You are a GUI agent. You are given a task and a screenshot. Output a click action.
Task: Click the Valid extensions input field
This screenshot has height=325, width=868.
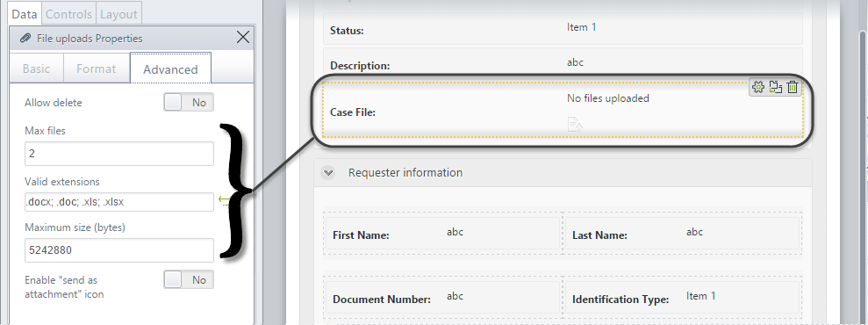coord(119,202)
